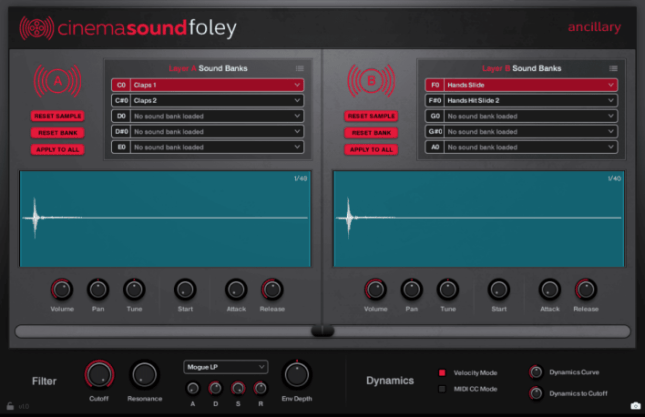Screen dimensions: 645x417
Task: Click the A/B layer crossfade slider handle
Action: pyautogui.click(x=322, y=331)
